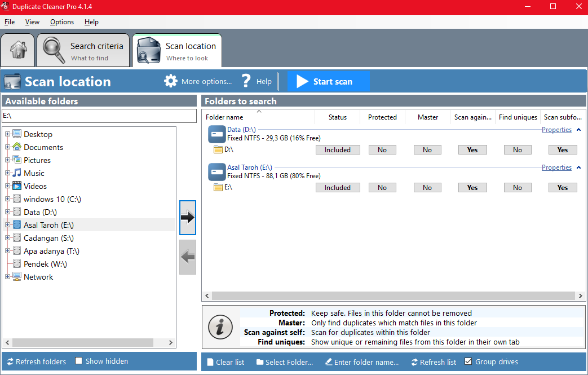Expand the Desktop tree node
This screenshot has height=375, width=588.
pyautogui.click(x=7, y=134)
